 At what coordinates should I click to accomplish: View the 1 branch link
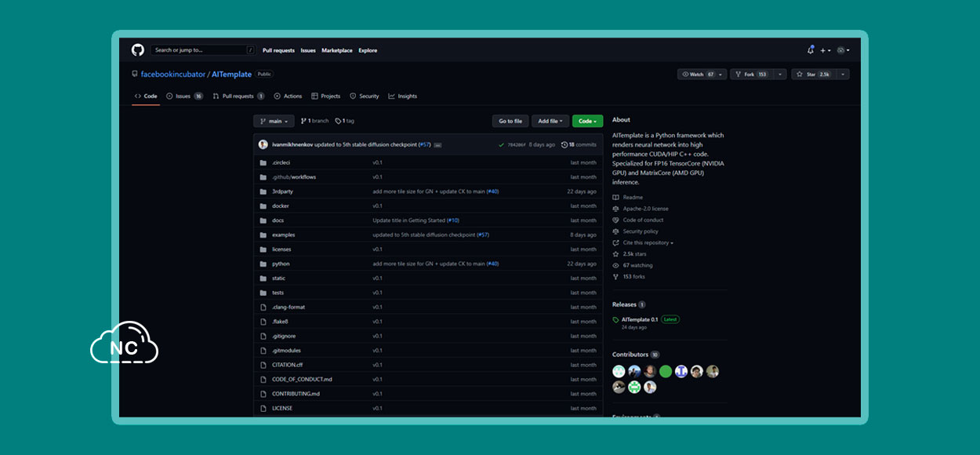pos(314,121)
